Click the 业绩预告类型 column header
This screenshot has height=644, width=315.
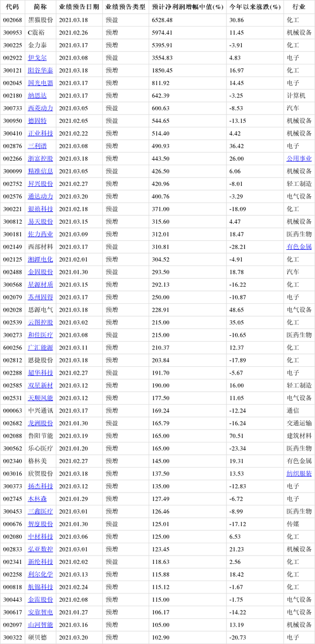[126, 7]
